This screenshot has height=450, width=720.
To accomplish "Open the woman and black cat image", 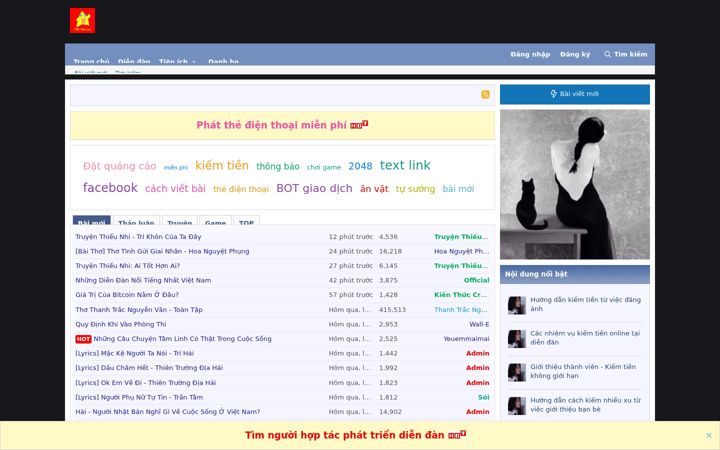I will point(574,184).
